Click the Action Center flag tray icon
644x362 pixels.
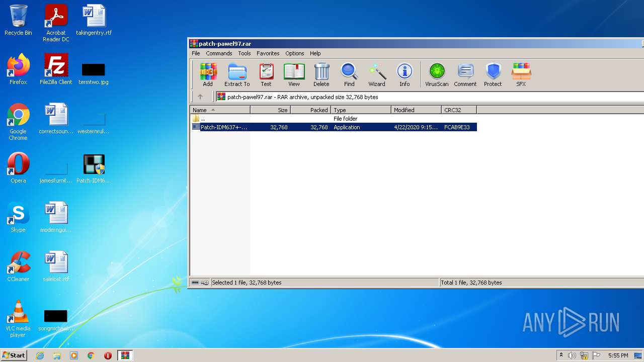click(x=596, y=355)
